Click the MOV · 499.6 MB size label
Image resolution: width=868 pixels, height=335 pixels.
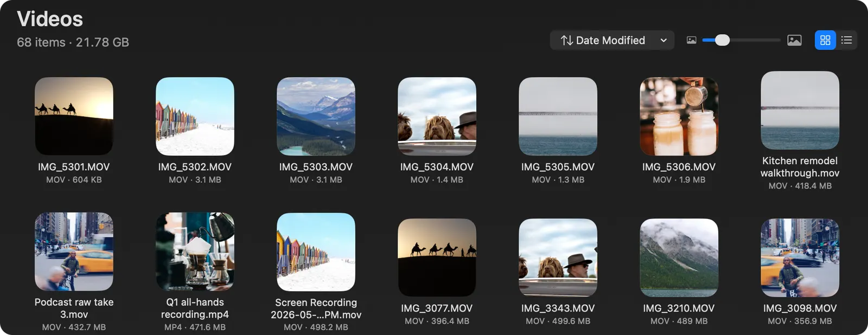[x=558, y=321]
